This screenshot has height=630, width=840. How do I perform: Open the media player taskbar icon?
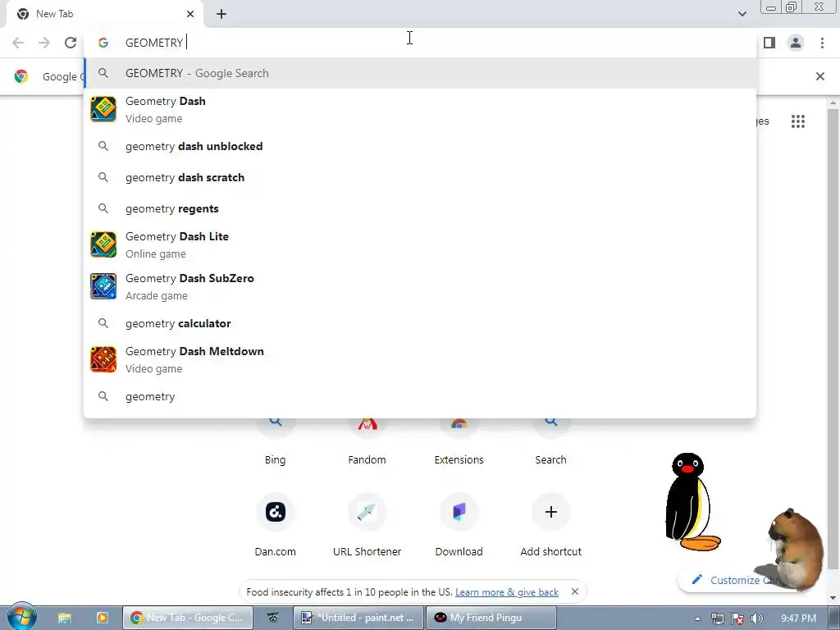pos(103,618)
